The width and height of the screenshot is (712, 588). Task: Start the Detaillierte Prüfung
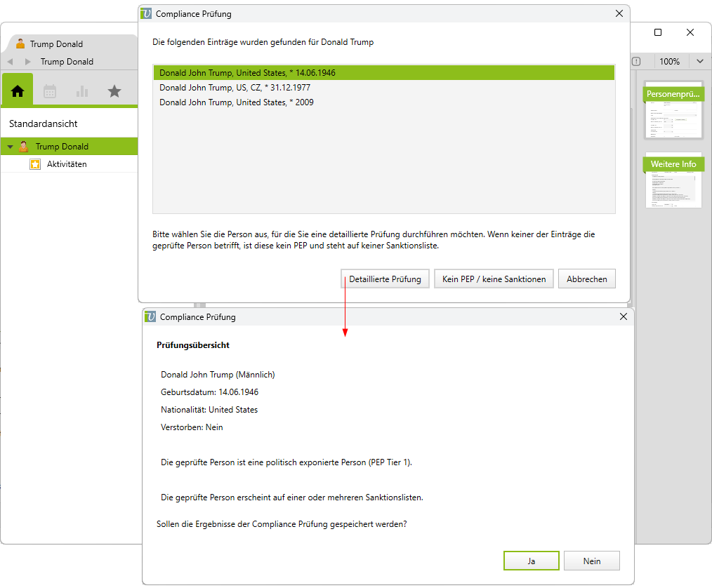pos(385,279)
